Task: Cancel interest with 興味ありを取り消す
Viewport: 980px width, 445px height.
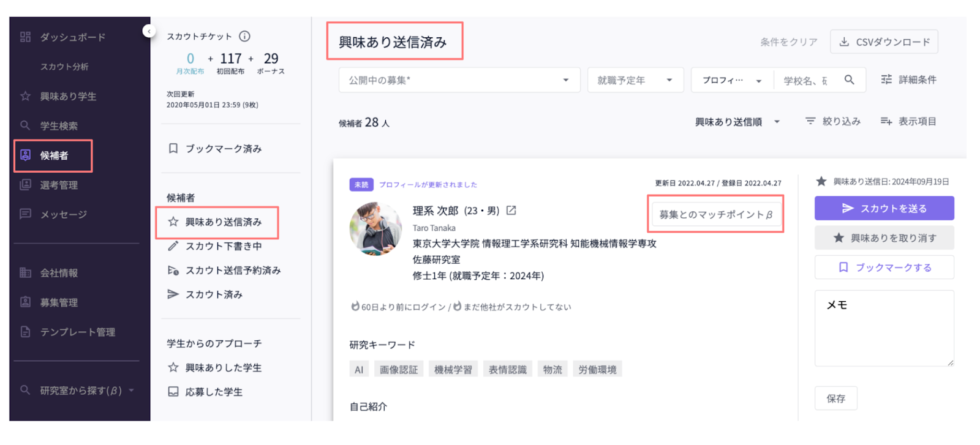Action: (x=884, y=238)
